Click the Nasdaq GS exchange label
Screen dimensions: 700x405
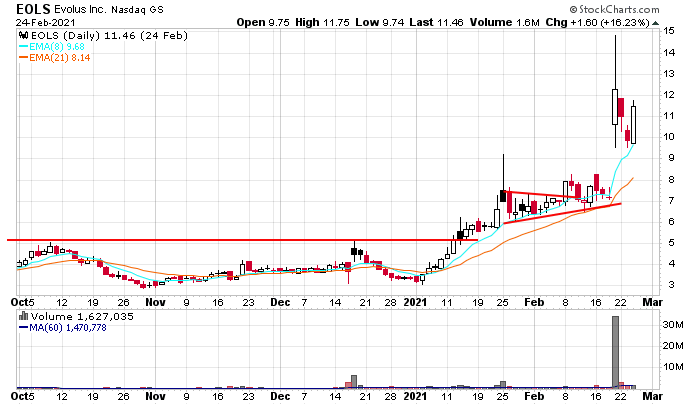(x=137, y=9)
